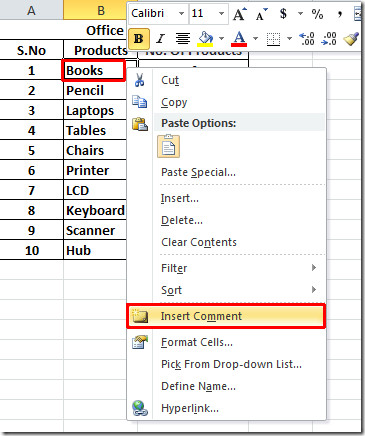Click the Format Painter brush icon
This screenshot has height=436, width=365.
coord(351,39)
